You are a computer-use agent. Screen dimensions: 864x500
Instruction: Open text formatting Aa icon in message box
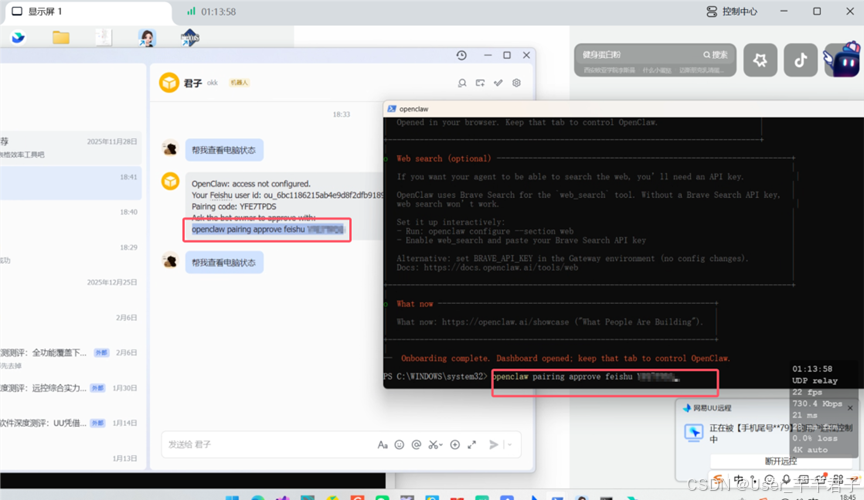click(382, 445)
